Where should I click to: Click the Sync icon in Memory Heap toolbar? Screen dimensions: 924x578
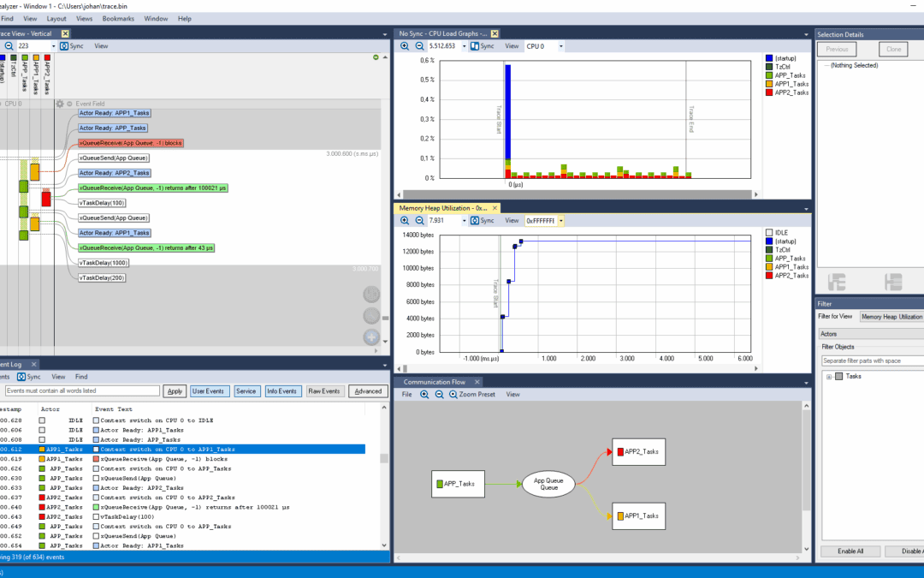(475, 221)
